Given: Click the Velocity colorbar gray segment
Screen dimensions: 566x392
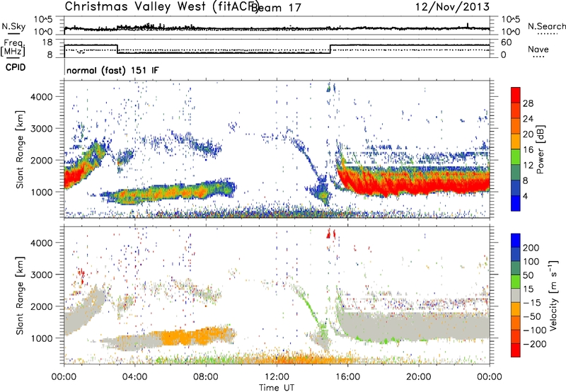Looking at the screenshot, I should click(x=516, y=296).
